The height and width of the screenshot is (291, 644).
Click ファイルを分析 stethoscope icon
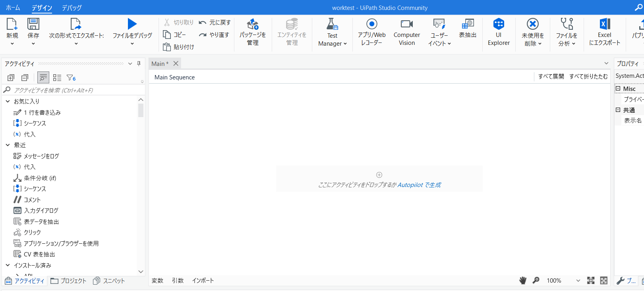tap(567, 24)
